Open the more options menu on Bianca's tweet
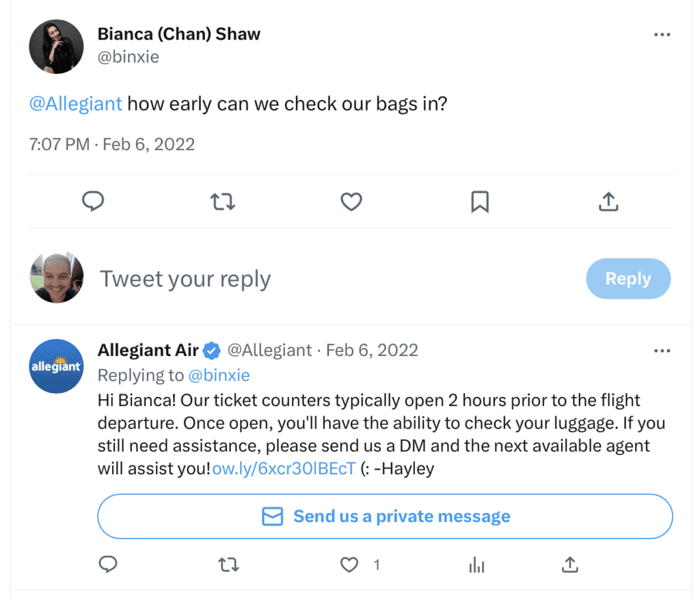The width and height of the screenshot is (700, 600). point(661,34)
